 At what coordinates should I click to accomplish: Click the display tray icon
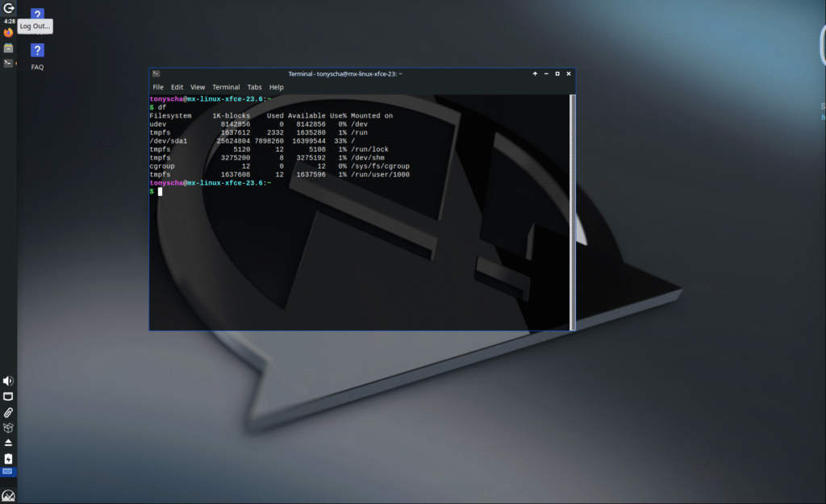click(x=8, y=397)
